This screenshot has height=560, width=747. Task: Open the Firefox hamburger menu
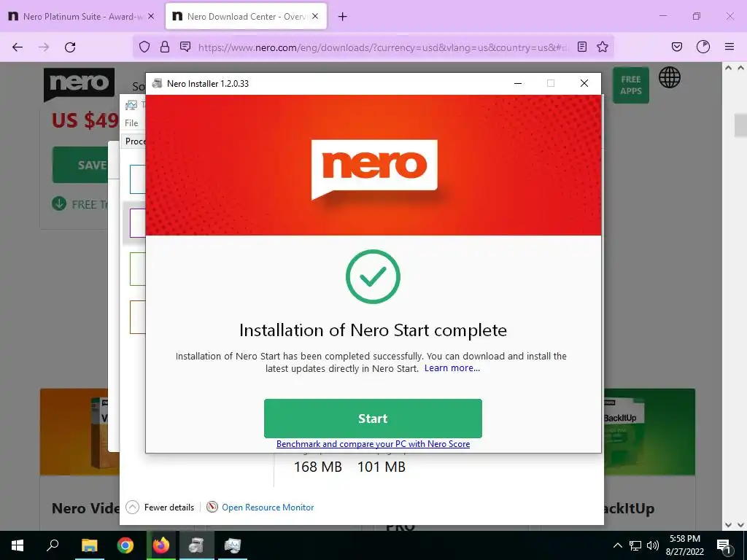click(x=729, y=47)
